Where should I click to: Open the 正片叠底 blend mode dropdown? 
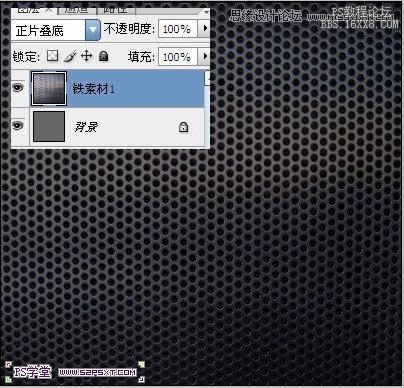coord(93,30)
